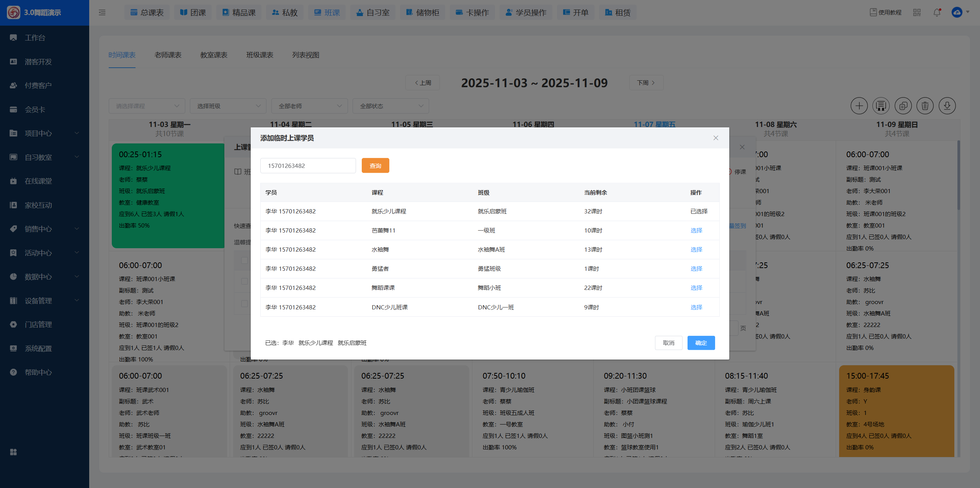Click the download export icon

[x=947, y=106]
